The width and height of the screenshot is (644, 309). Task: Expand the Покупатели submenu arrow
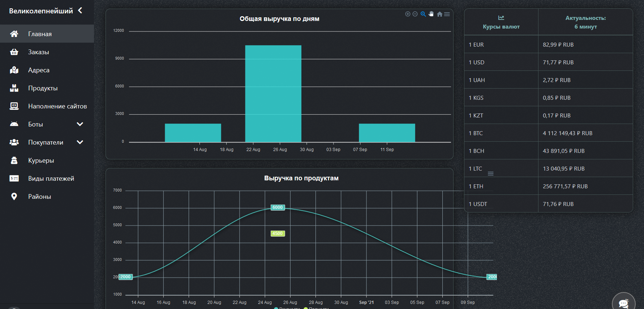coord(80,142)
